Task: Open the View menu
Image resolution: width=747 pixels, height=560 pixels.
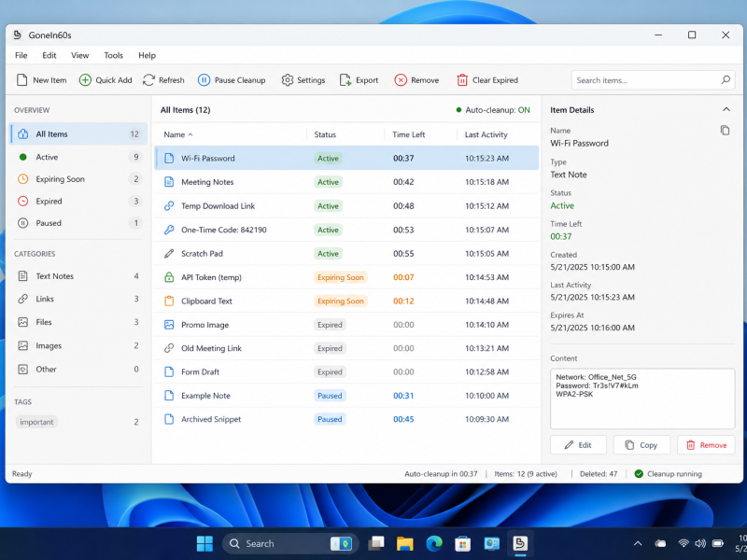Action: click(x=79, y=55)
